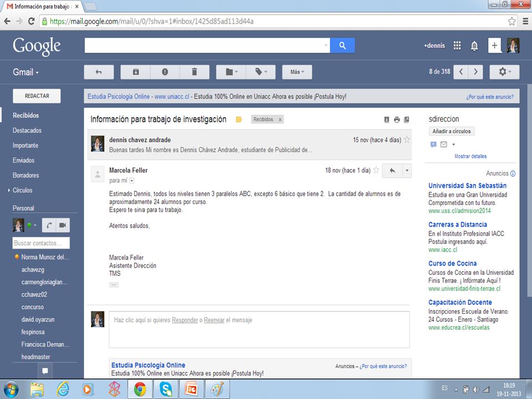Click the blue search button
The height and width of the screenshot is (399, 532).
342,45
